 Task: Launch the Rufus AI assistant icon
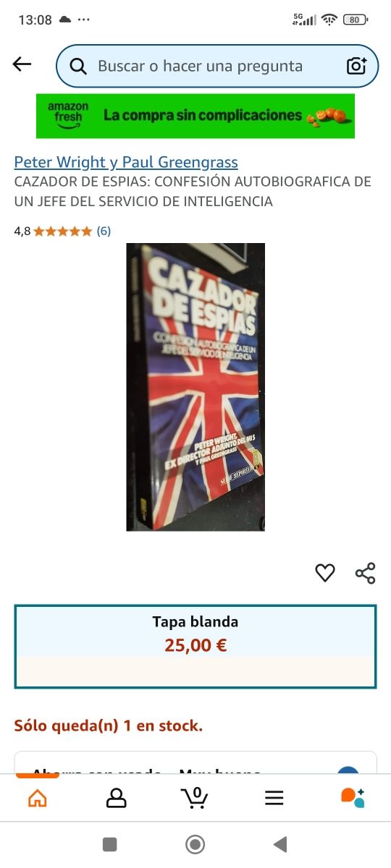353,797
